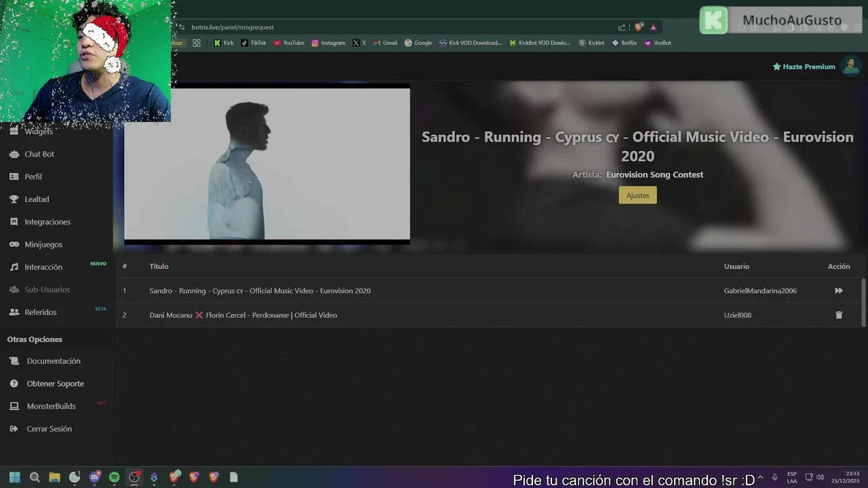Click the username GabrielMandarina2006
This screenshot has width=868, height=488.
(x=760, y=291)
